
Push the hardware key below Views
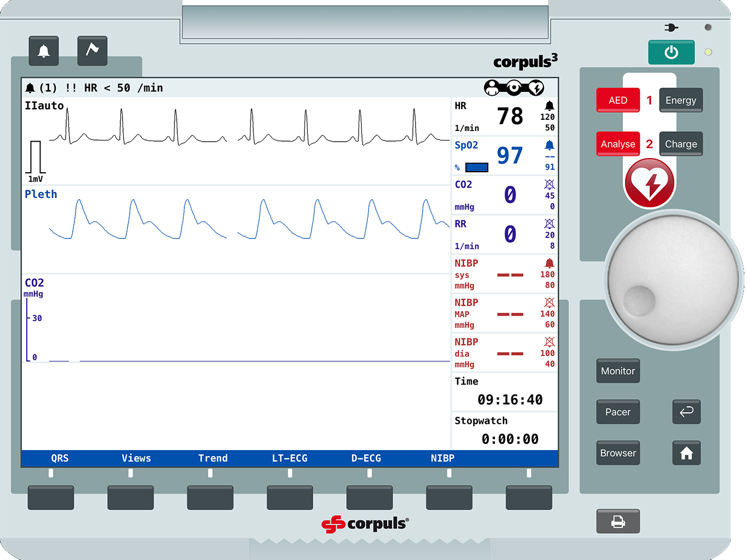point(131,498)
